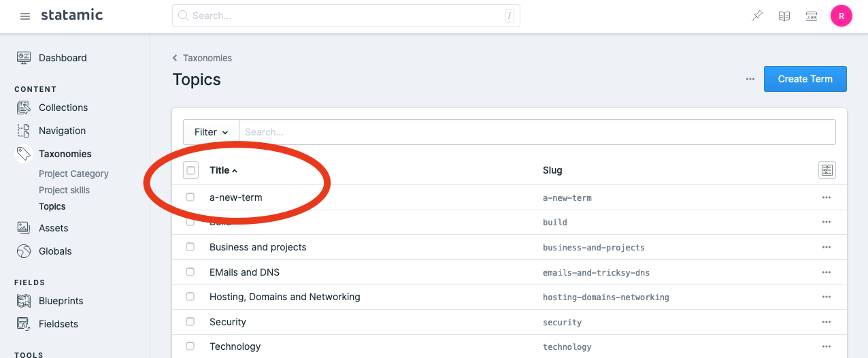Click the slash shortcut badge in search

[x=509, y=16]
